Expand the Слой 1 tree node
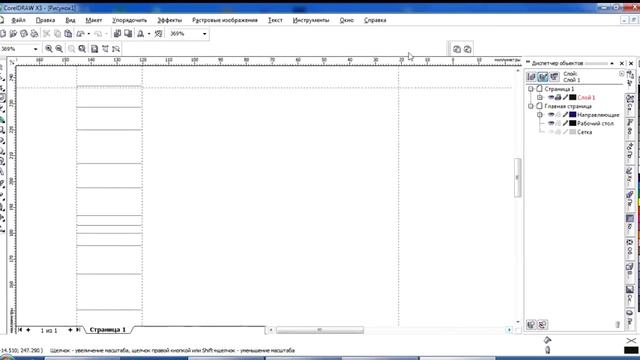 [x=540, y=98]
